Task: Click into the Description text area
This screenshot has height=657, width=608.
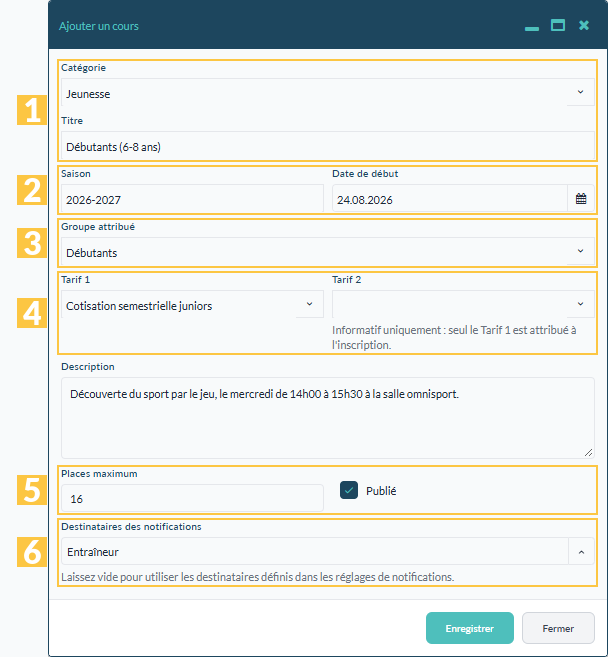Action: (x=328, y=418)
